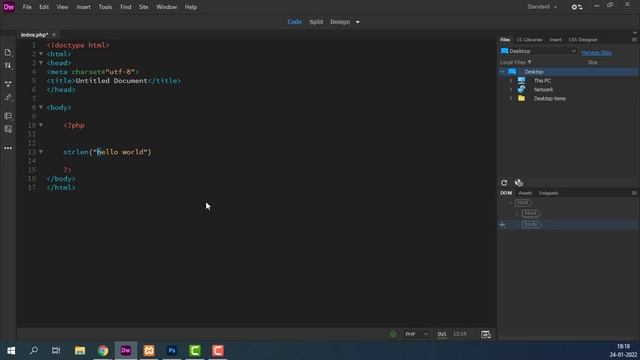This screenshot has height=360, width=640.
Task: Toggle the INS insert/overwrite mode
Action: coord(442,334)
